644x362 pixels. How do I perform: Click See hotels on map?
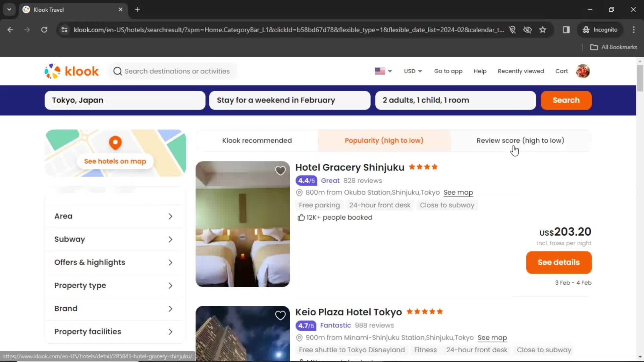coord(115,161)
